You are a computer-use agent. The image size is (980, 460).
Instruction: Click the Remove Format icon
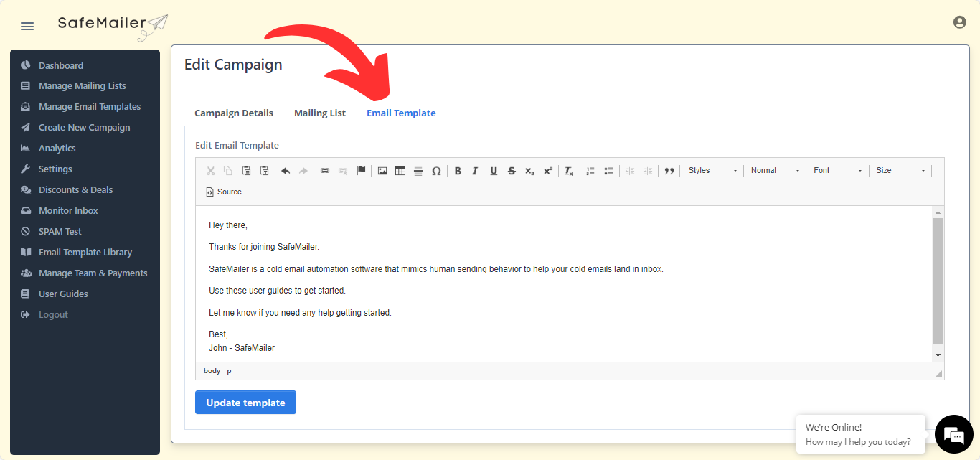tap(569, 171)
